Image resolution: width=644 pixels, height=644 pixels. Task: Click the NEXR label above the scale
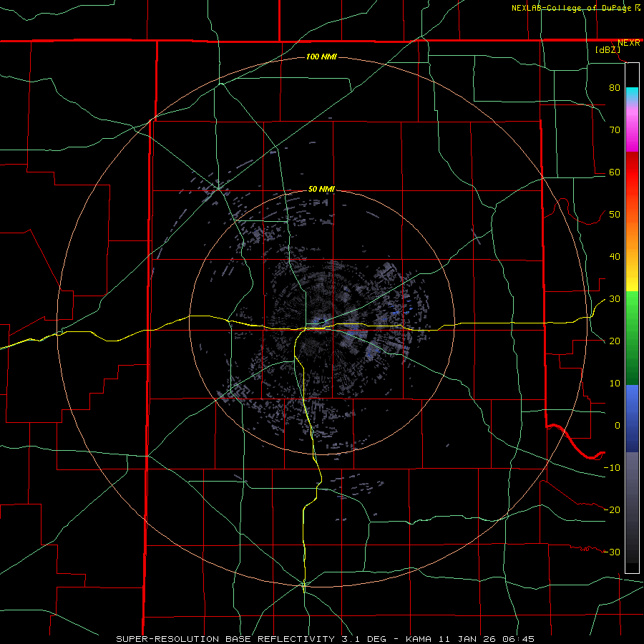(628, 43)
